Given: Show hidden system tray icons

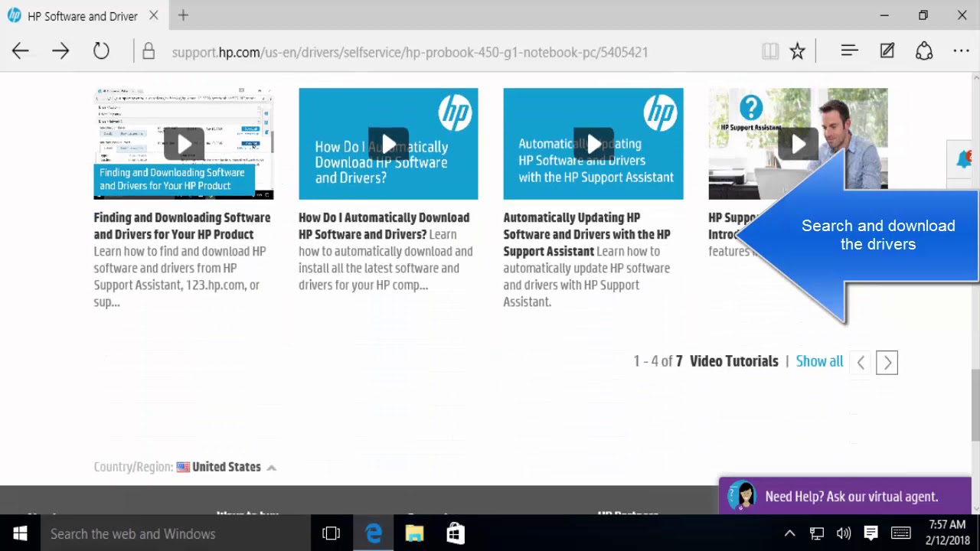Looking at the screenshot, I should 790,533.
